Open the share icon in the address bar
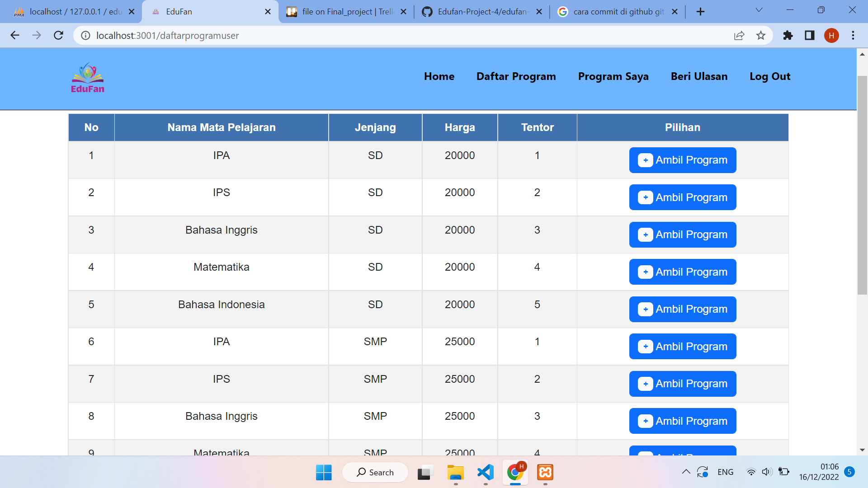The image size is (868, 488). pos(739,35)
